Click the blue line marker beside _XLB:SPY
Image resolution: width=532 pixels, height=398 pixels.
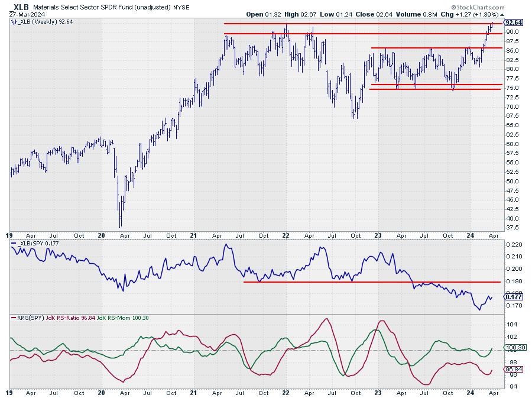(x=14, y=244)
